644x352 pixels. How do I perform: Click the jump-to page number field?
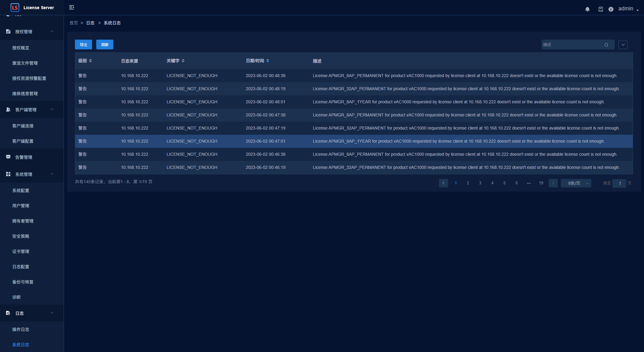[x=619, y=183]
